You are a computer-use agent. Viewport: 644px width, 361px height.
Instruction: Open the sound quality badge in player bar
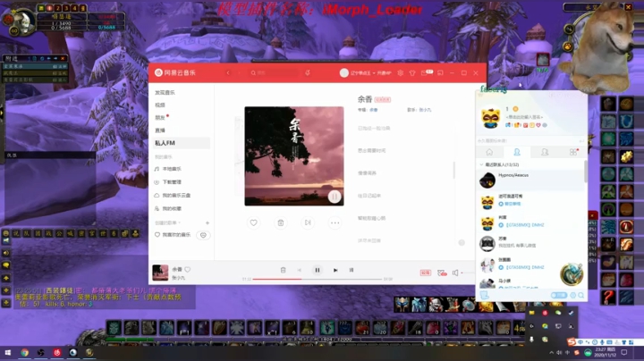pos(426,273)
